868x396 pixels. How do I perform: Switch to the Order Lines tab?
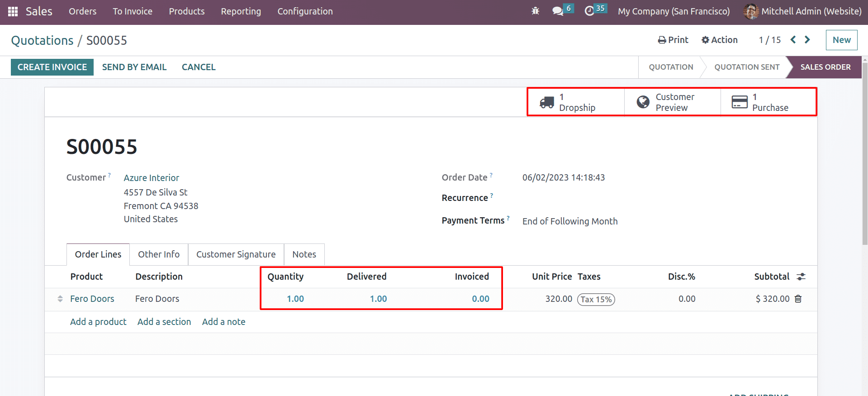click(98, 254)
